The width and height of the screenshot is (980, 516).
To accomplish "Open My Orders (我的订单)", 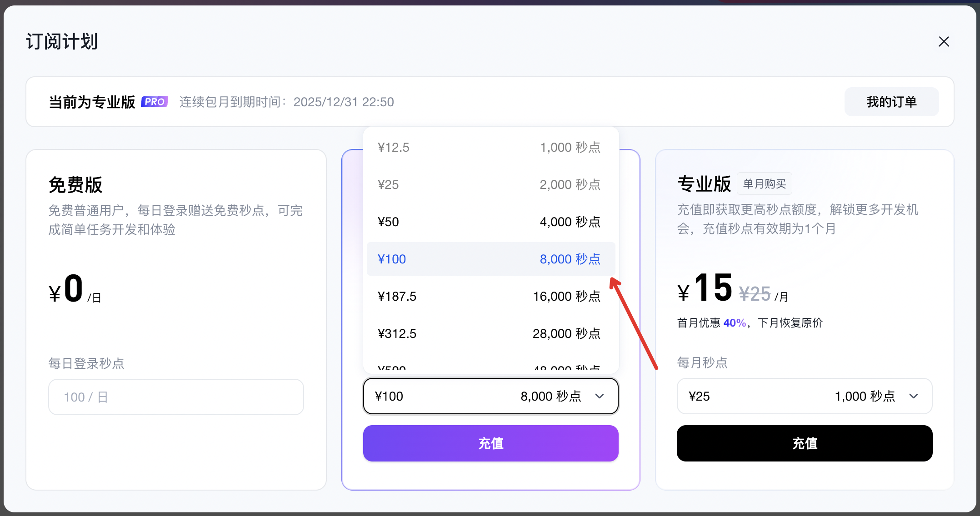I will pyautogui.click(x=891, y=102).
